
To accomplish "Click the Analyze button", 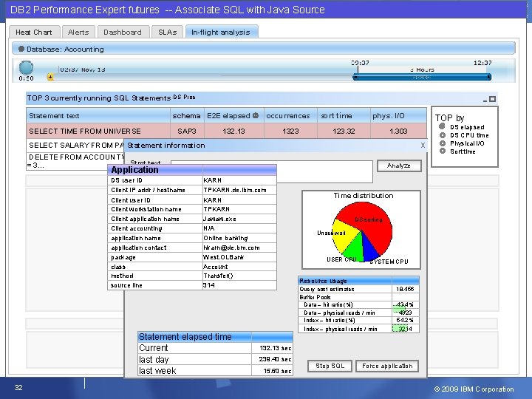I will click(x=399, y=166).
